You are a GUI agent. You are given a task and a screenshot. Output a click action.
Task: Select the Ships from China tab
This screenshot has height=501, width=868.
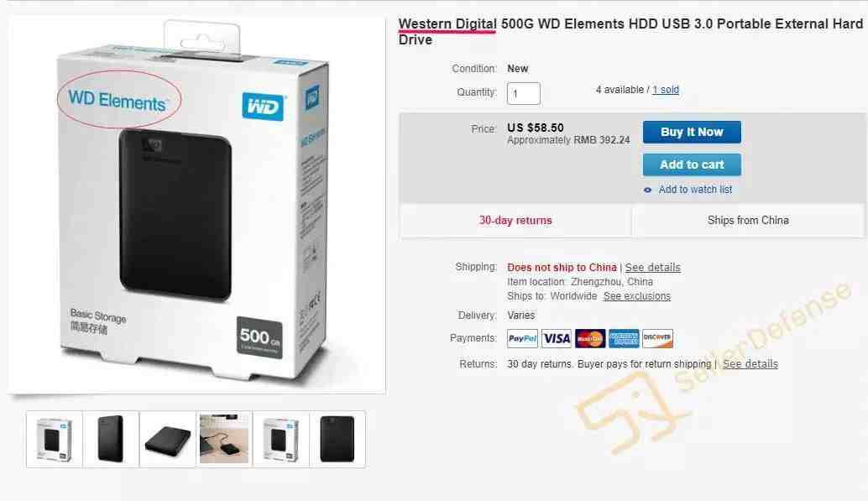748,221
